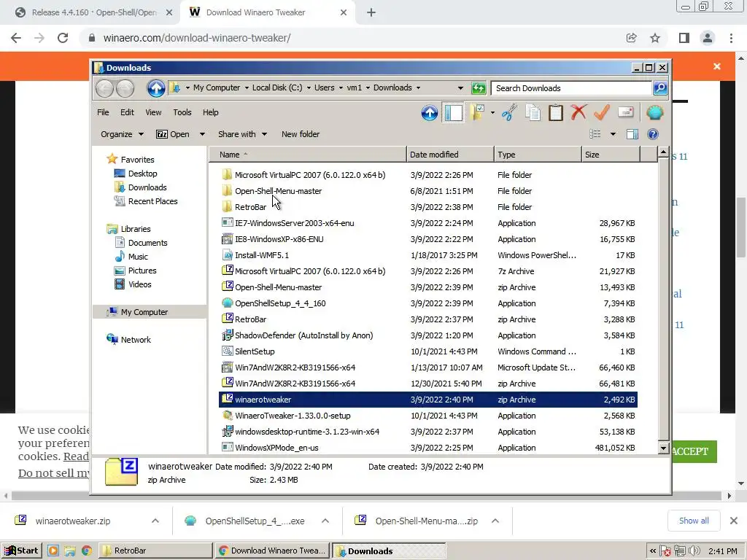Viewport: 747px width, 560px height.
Task: Select the OpenShellSetup_4_4_160 application icon
Action: [x=228, y=303]
